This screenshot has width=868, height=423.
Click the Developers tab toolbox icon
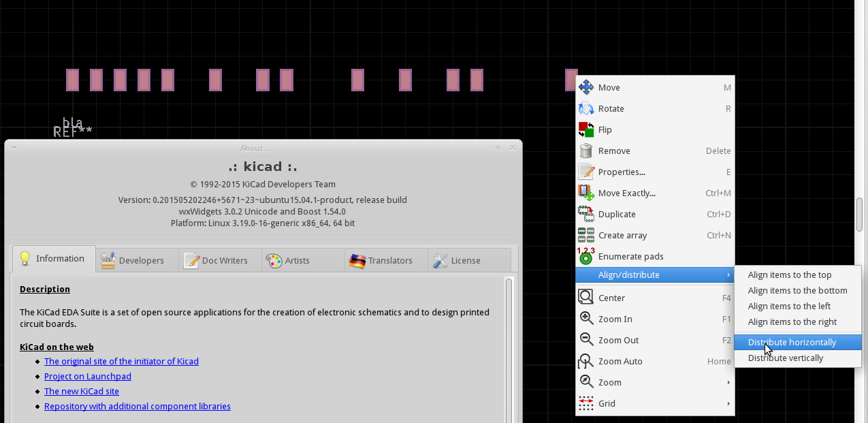[108, 260]
